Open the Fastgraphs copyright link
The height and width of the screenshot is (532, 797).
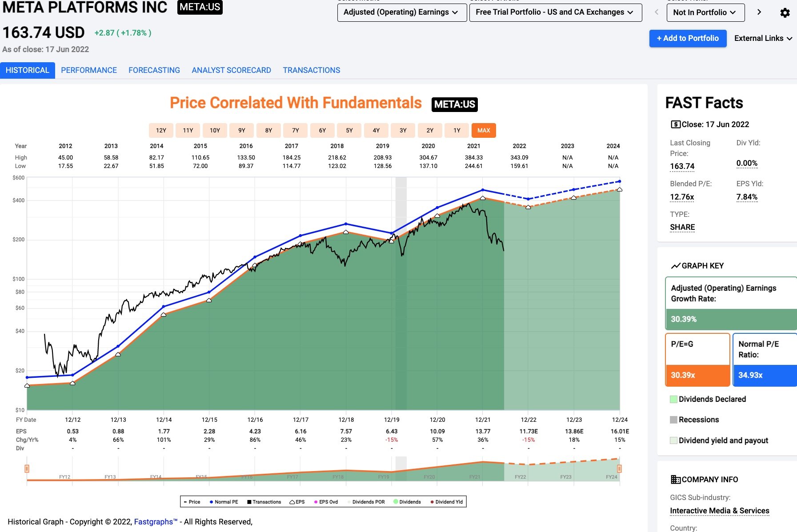pyautogui.click(x=156, y=522)
